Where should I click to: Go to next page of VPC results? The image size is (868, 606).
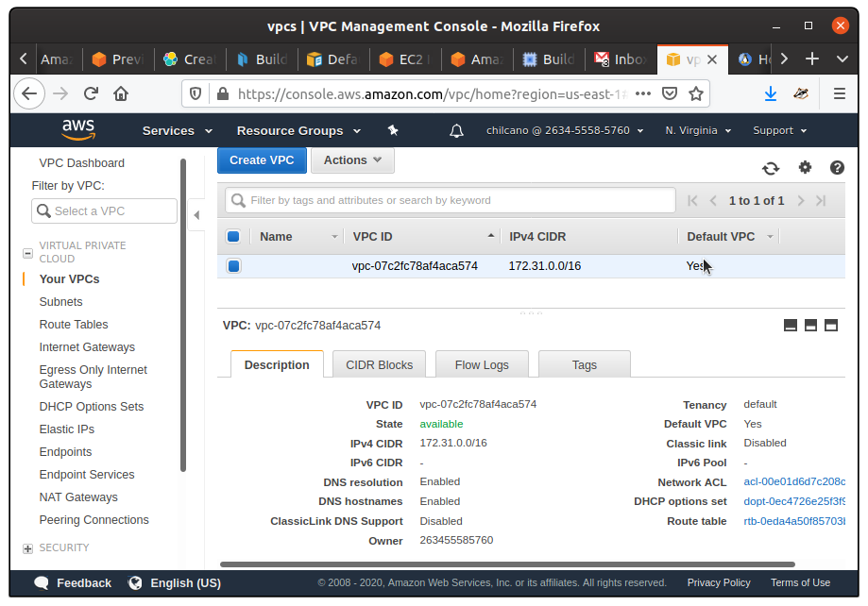point(800,201)
